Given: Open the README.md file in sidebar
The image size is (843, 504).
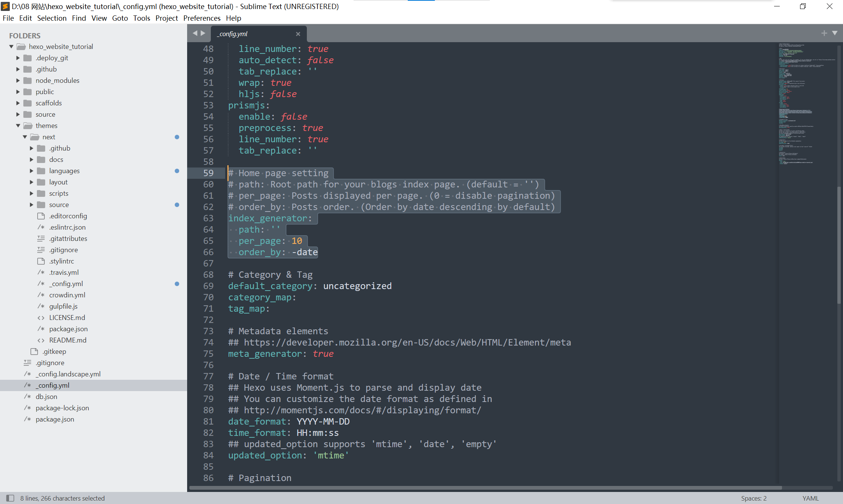Looking at the screenshot, I should coord(67,340).
